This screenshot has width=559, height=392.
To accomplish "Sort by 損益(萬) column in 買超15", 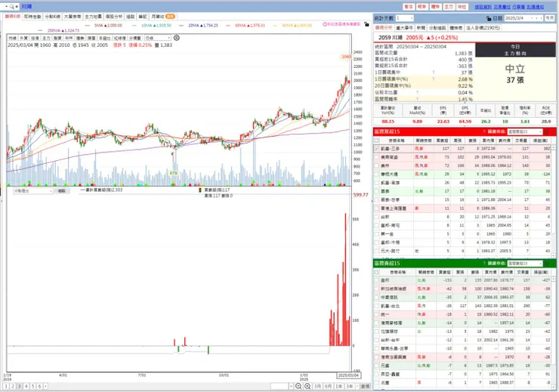I will point(540,140).
